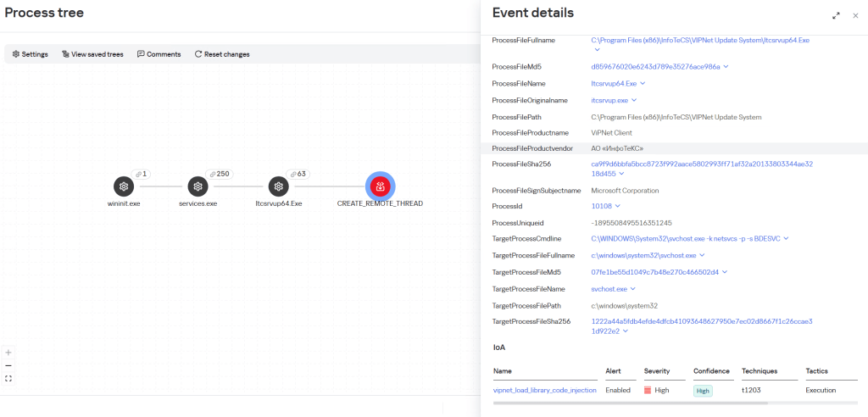The width and height of the screenshot is (868, 417).
Task: Open dropdown next to TargetProcessCmdline value
Action: tap(786, 238)
